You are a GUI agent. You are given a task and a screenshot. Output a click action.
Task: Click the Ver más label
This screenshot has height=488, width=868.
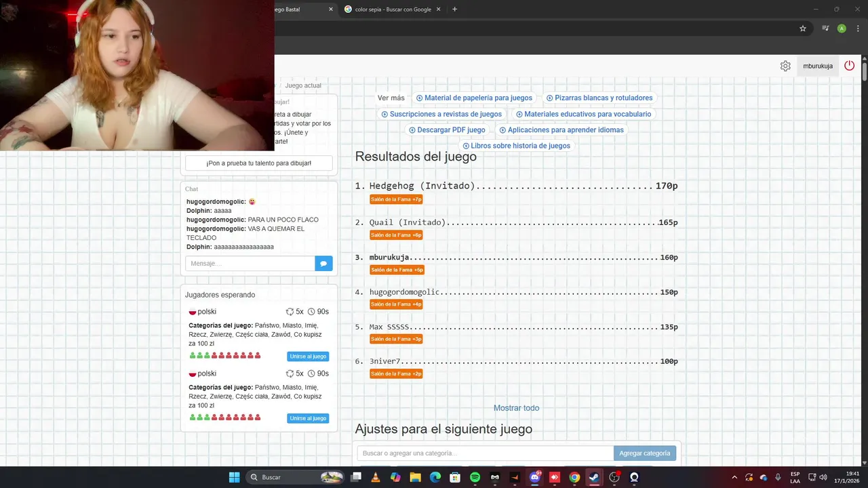point(391,98)
